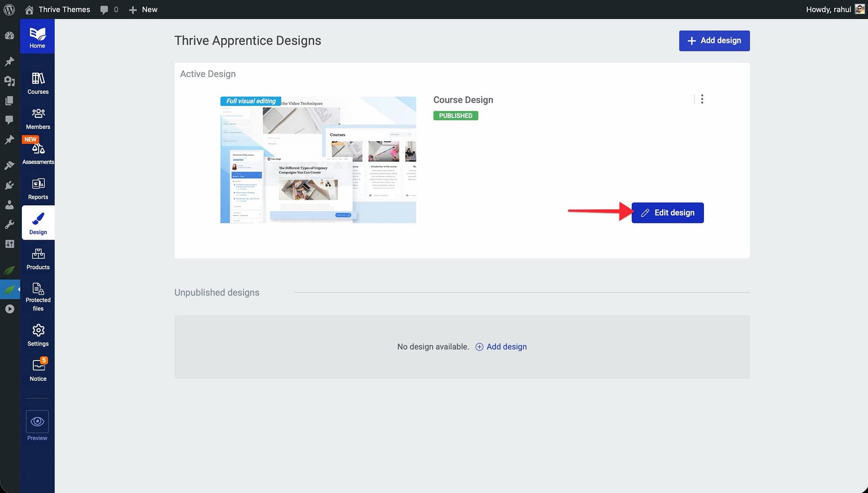868x493 pixels.
Task: Click the WordPress logo icon
Action: tap(9, 9)
